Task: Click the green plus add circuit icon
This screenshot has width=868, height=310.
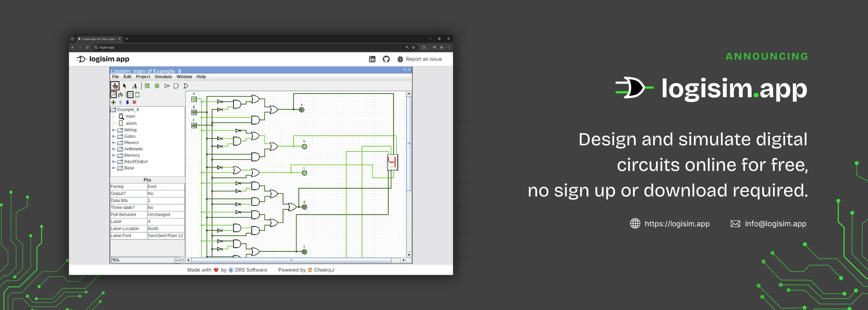Action: 114,102
